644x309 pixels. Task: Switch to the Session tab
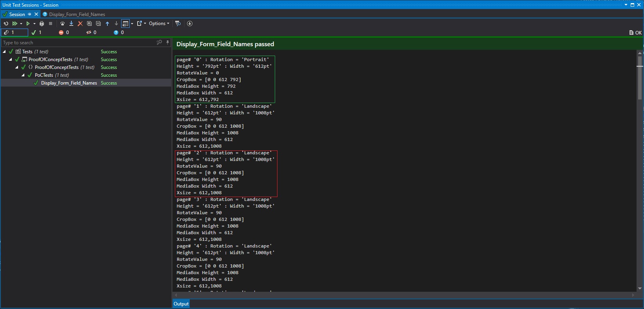pyautogui.click(x=17, y=14)
